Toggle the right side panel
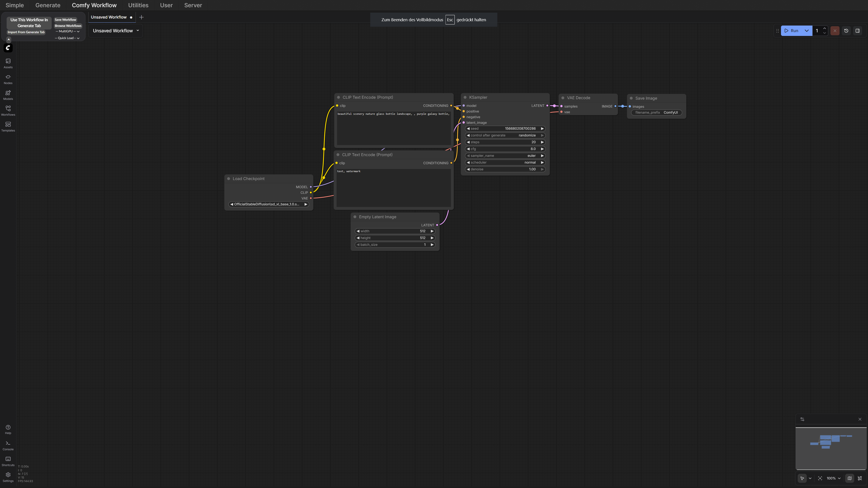868x488 pixels. pos(858,31)
